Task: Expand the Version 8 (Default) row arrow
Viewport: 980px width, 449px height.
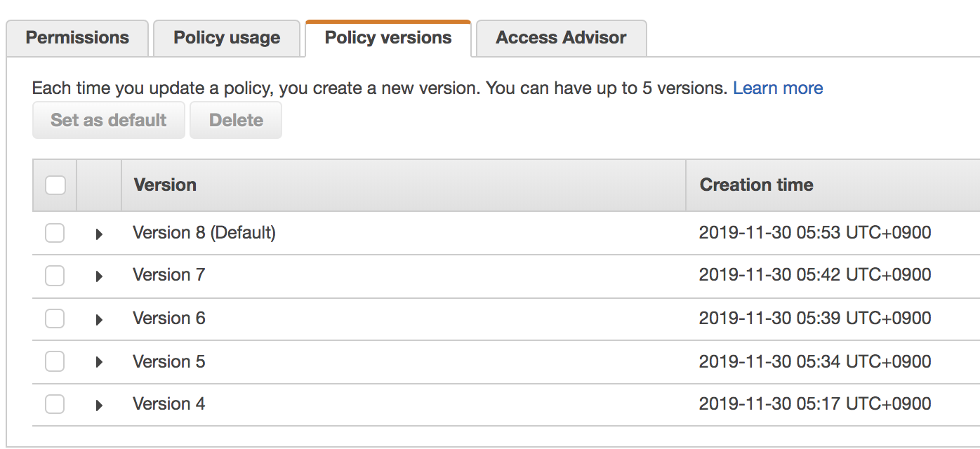Action: coord(99,234)
